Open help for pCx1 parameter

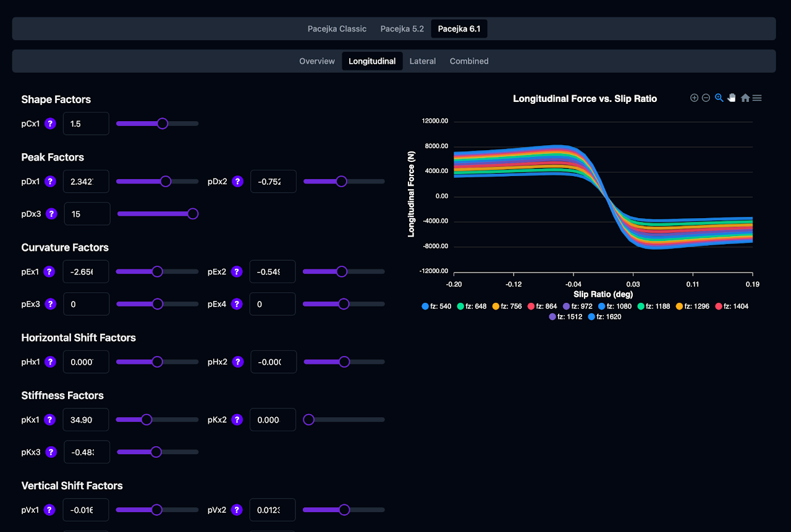(x=51, y=124)
